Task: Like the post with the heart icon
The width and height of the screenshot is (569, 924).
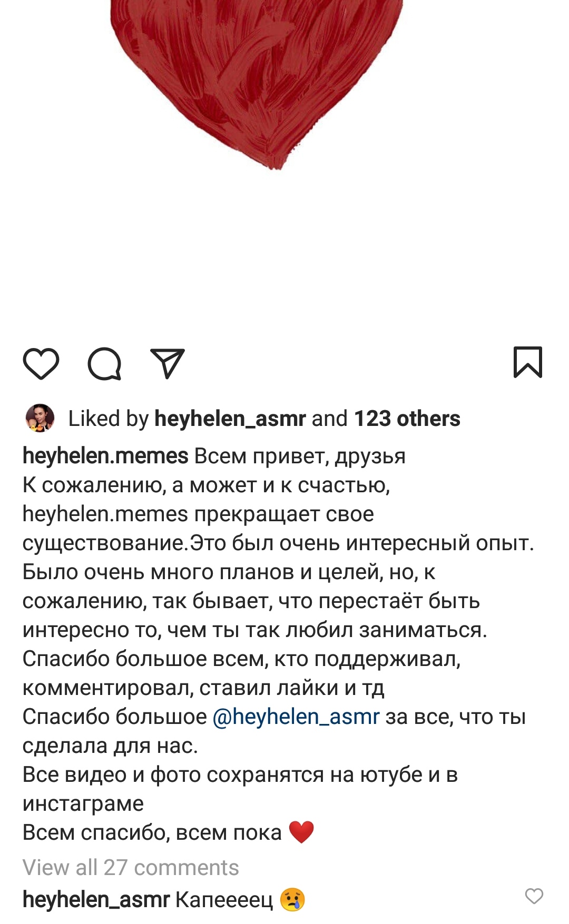Action: pyautogui.click(x=41, y=363)
